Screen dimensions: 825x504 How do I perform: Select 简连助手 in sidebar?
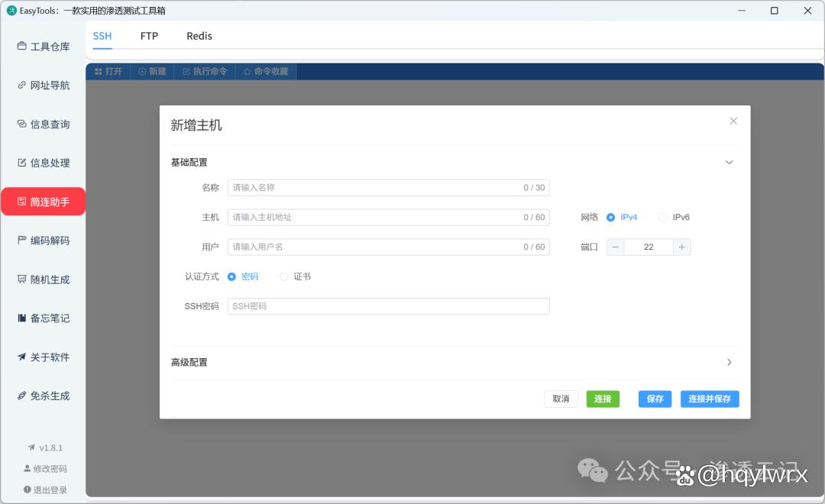(x=43, y=202)
